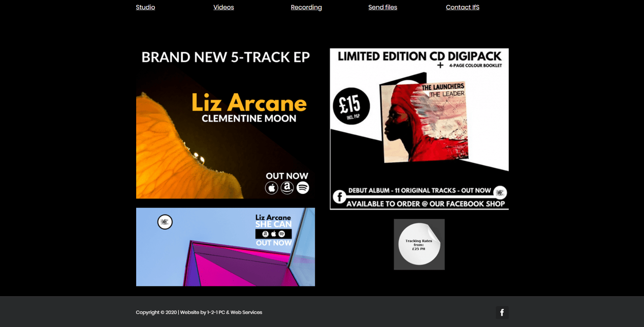
Task: Open the Send files page
Action: [382, 7]
